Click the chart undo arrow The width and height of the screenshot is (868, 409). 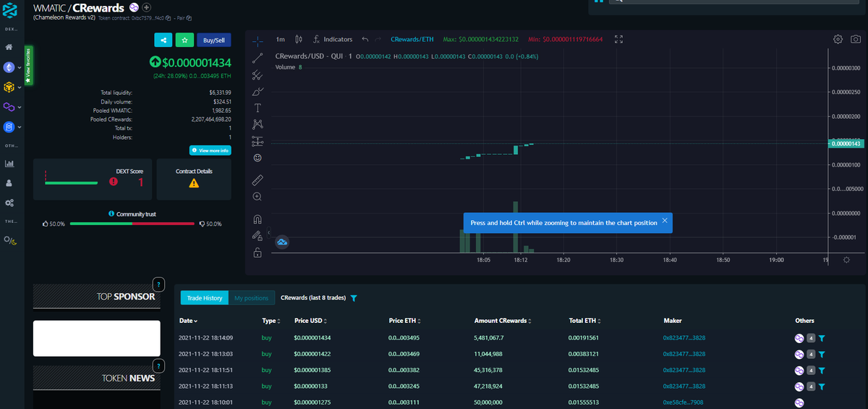(x=365, y=39)
